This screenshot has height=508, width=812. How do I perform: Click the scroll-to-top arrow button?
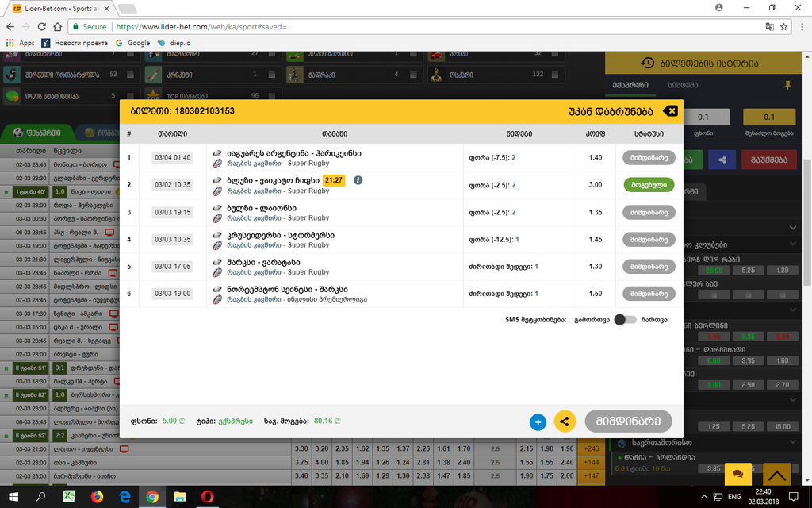click(776, 474)
